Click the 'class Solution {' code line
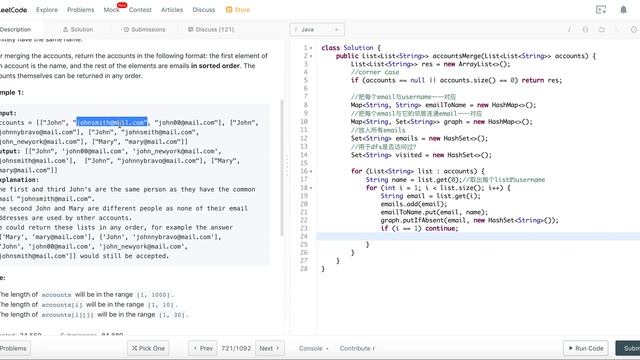The width and height of the screenshot is (640, 360). coord(351,48)
